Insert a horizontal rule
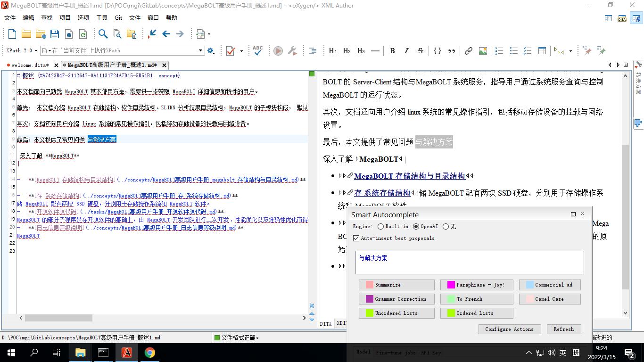 (375, 51)
